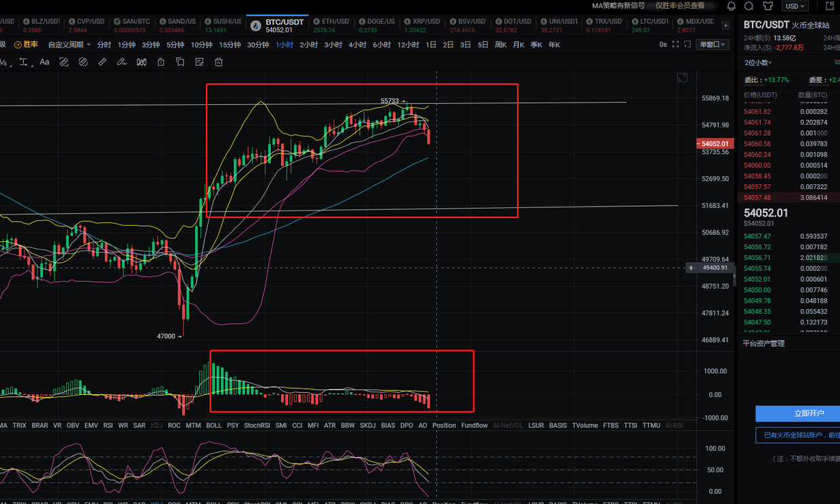Select the 4小时 timeframe
The width and height of the screenshot is (840, 504).
(x=357, y=45)
